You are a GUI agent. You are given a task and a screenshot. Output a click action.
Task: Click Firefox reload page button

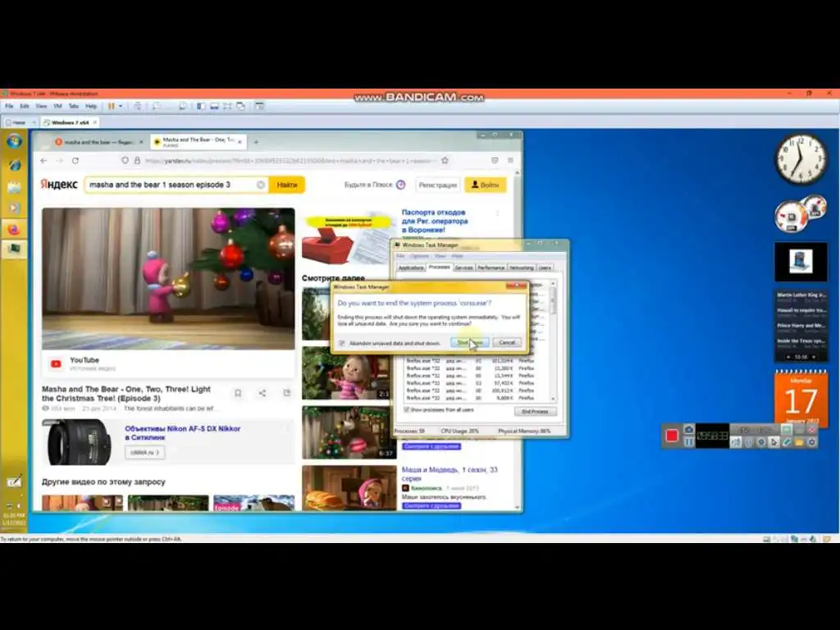pyautogui.click(x=75, y=161)
